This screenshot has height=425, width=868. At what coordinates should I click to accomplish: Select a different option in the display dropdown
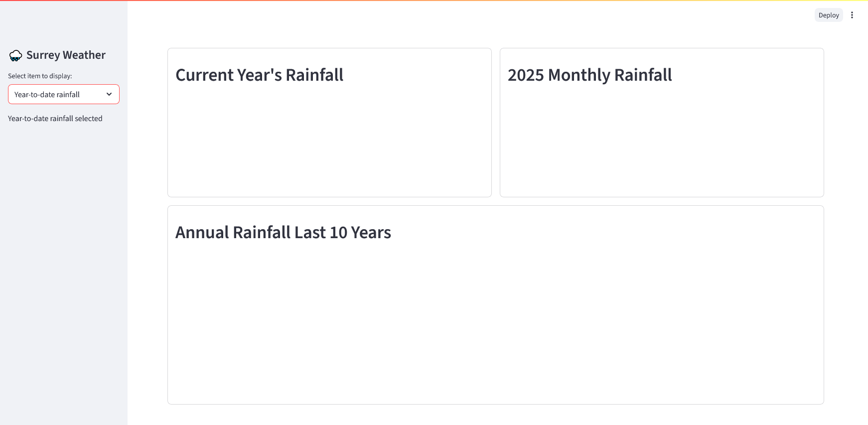coord(63,94)
